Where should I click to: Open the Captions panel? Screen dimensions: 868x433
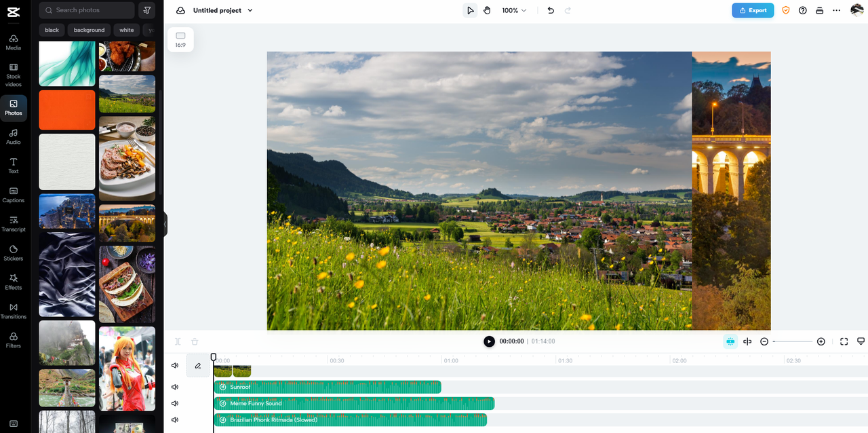coord(14,195)
